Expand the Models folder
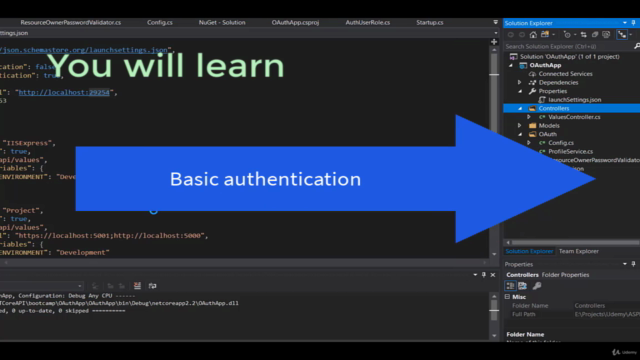 520,125
